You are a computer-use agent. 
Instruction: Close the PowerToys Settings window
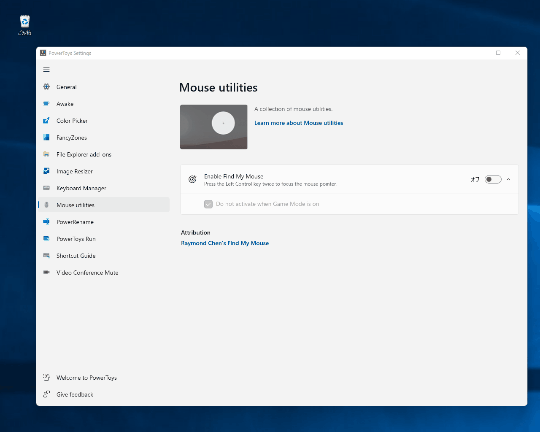coord(517,53)
